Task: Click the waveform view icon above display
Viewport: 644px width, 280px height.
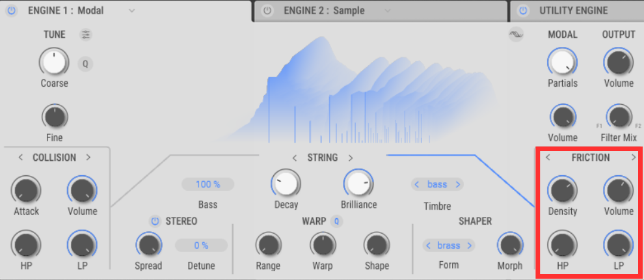Action: pos(516,35)
